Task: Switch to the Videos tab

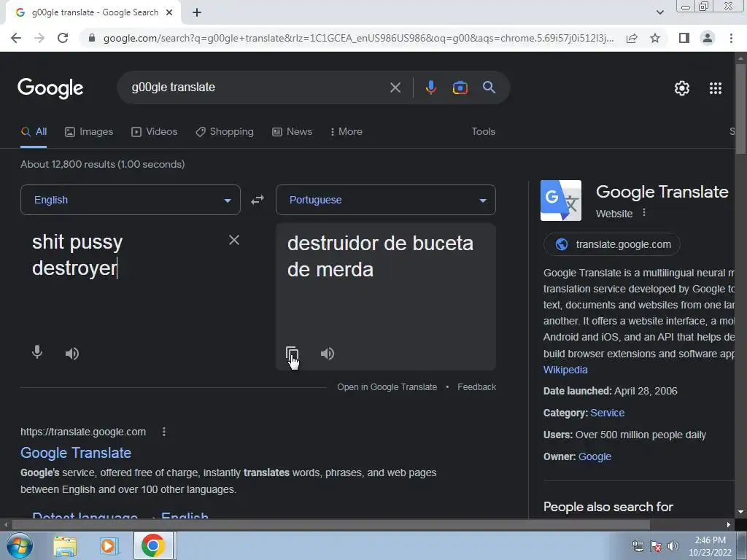Action: [155, 131]
